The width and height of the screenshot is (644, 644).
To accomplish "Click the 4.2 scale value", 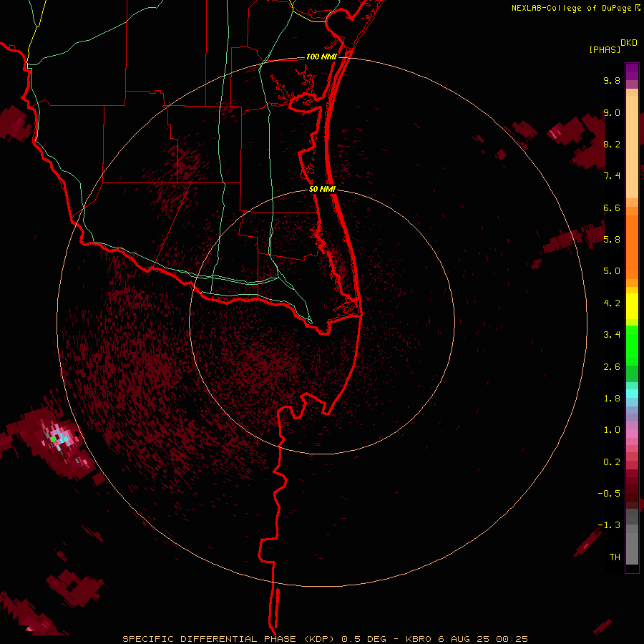I will pyautogui.click(x=612, y=303).
